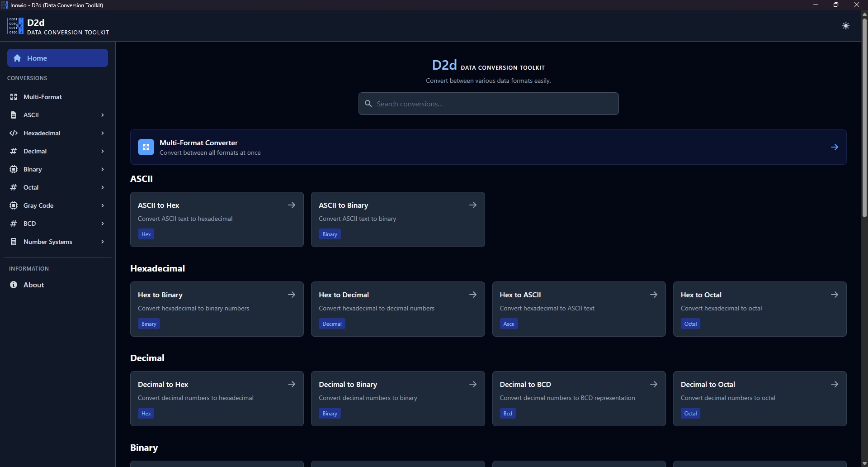The width and height of the screenshot is (868, 467).
Task: Click the BCD hash icon in sidebar
Action: [14, 224]
